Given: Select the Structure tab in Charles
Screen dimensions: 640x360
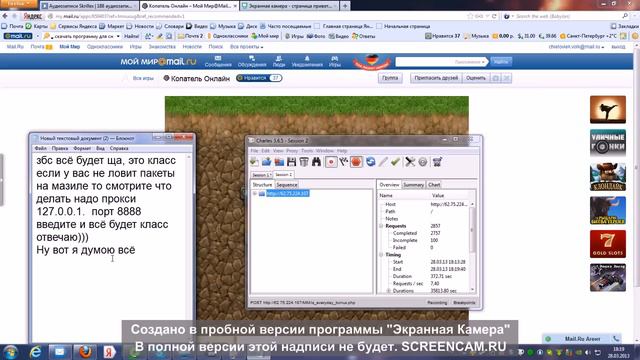Looking at the screenshot, I should [262, 185].
